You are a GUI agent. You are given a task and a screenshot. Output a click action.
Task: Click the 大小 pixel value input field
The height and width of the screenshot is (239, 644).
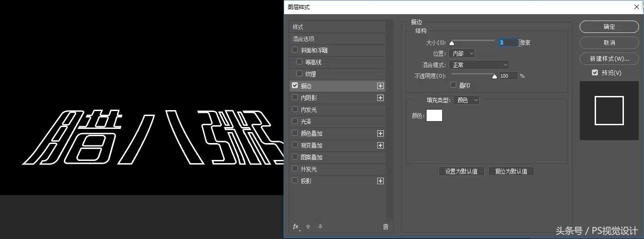508,42
